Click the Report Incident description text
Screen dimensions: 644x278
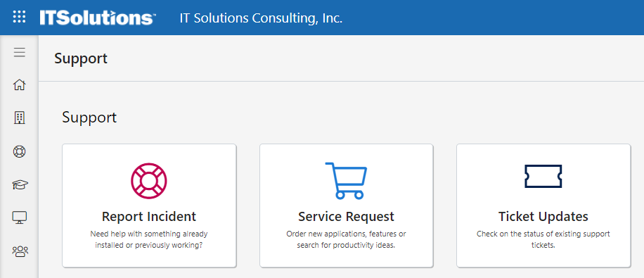(149, 240)
